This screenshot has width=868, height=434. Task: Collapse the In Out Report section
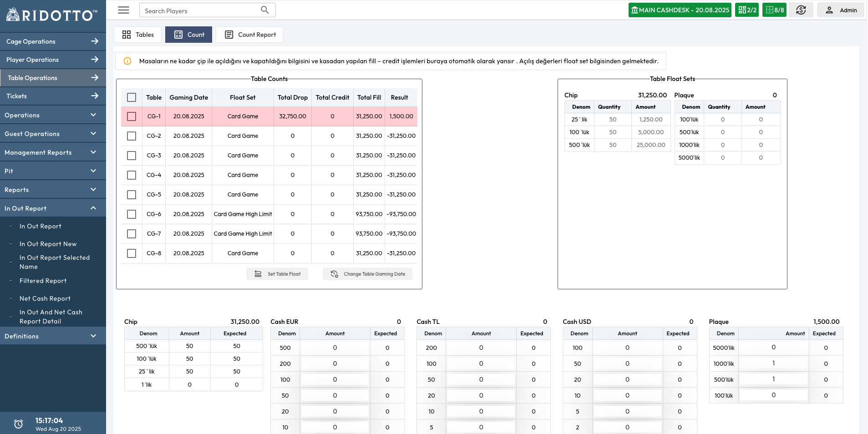coord(53,208)
